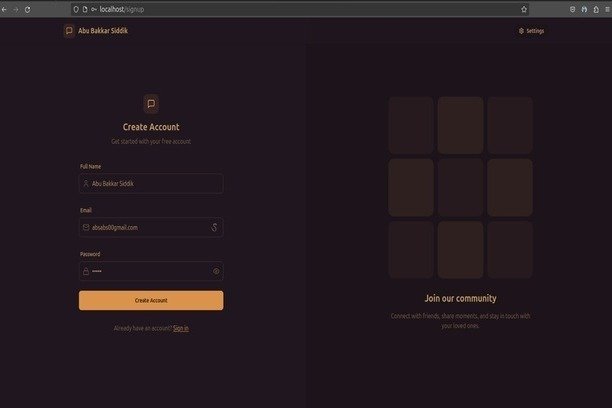
Task: Click the gear icon next to Settings
Action: coord(521,31)
